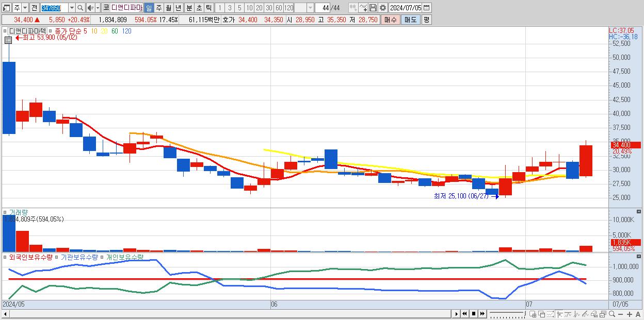Toggle 기관보유수량 series marker
This screenshot has width=644, height=320.
57,257
